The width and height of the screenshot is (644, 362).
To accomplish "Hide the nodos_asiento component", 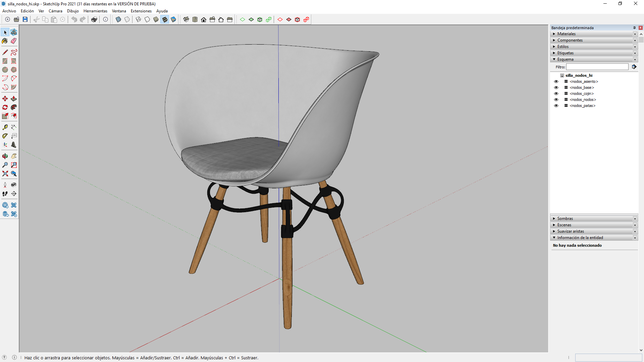I will 556,81.
